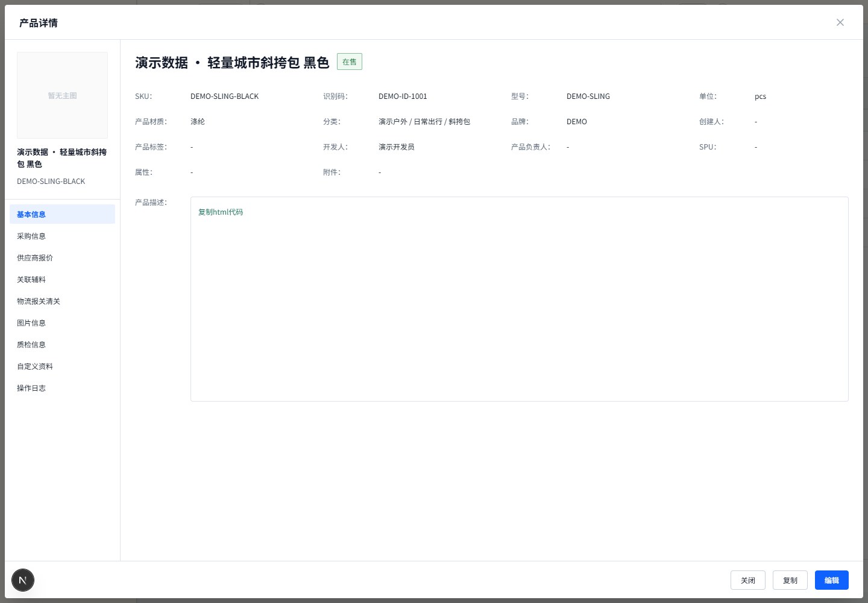The image size is (868, 603).
Task: Click the 产品标签 label
Action: [x=151, y=147]
